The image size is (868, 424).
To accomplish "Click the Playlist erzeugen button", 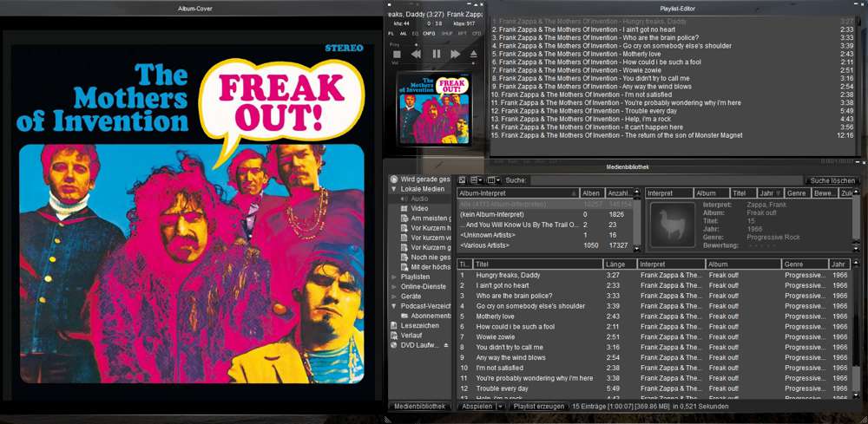I will (538, 406).
